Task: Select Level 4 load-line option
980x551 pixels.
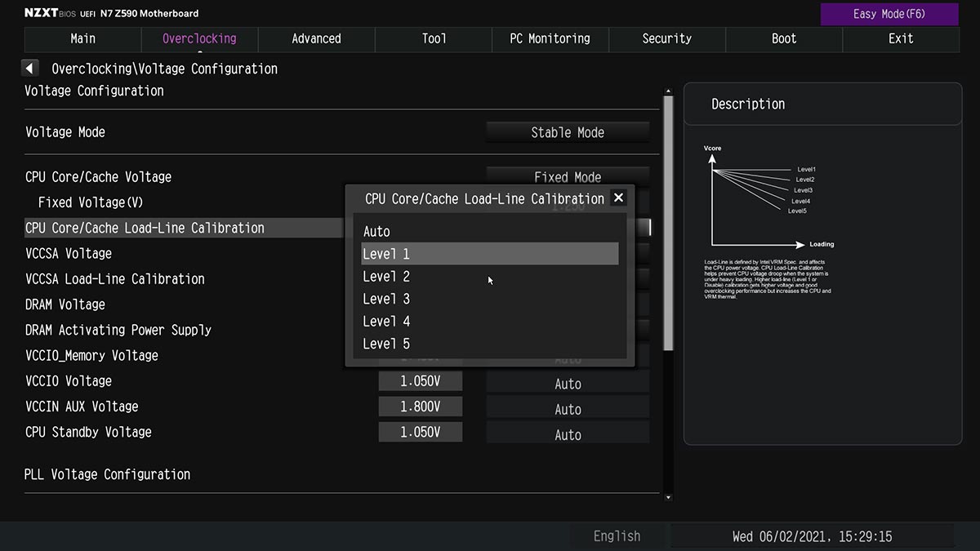Action: click(490, 322)
